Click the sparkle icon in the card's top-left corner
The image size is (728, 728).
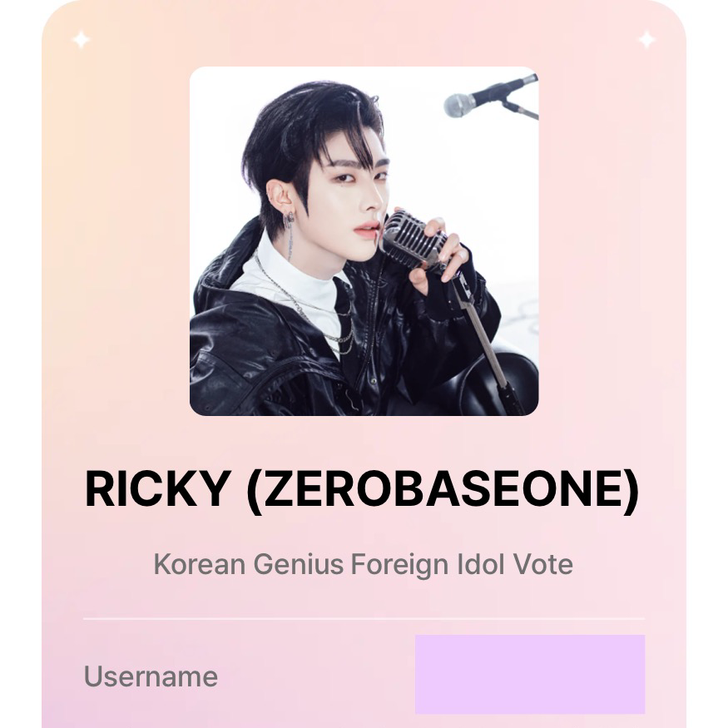[x=82, y=40]
